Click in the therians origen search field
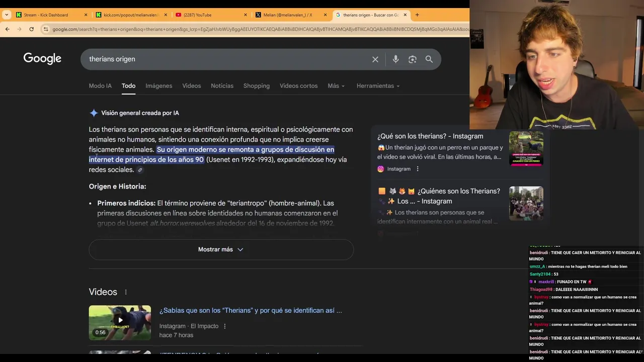Viewport: 644px width, 362px height. [x=226, y=59]
